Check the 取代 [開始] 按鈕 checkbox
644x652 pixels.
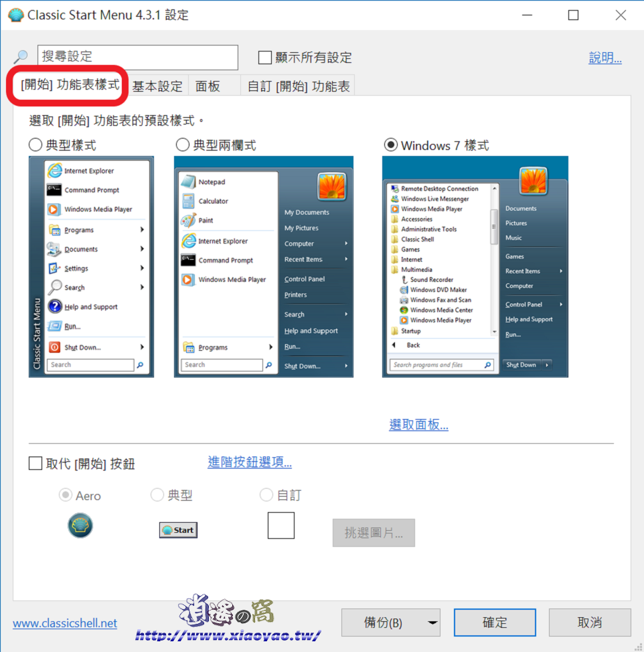[x=35, y=463]
